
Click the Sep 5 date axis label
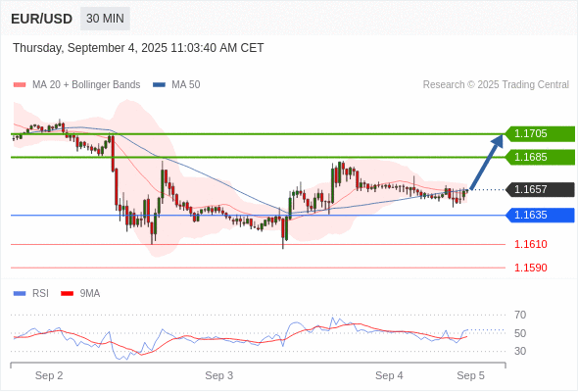coord(471,375)
